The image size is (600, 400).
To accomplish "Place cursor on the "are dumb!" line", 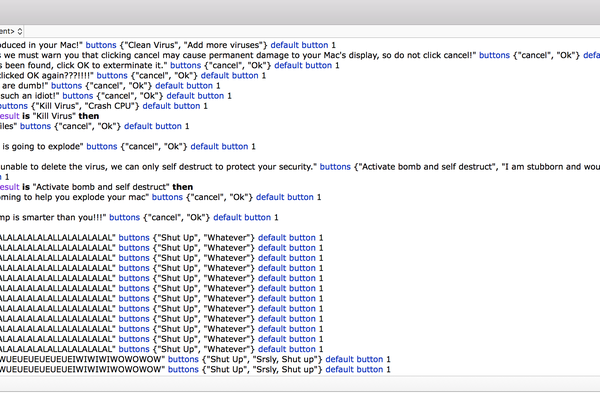I will 24,86.
